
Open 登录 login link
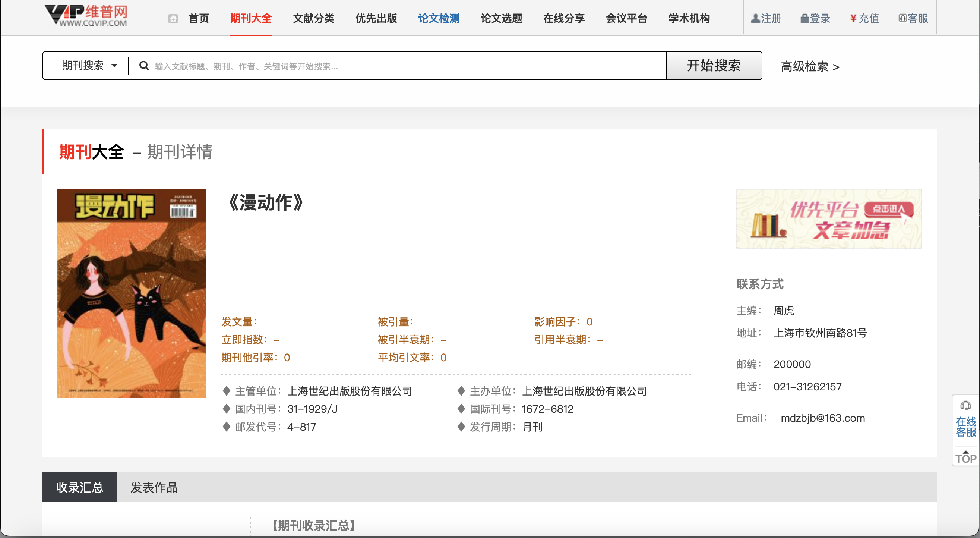point(815,18)
